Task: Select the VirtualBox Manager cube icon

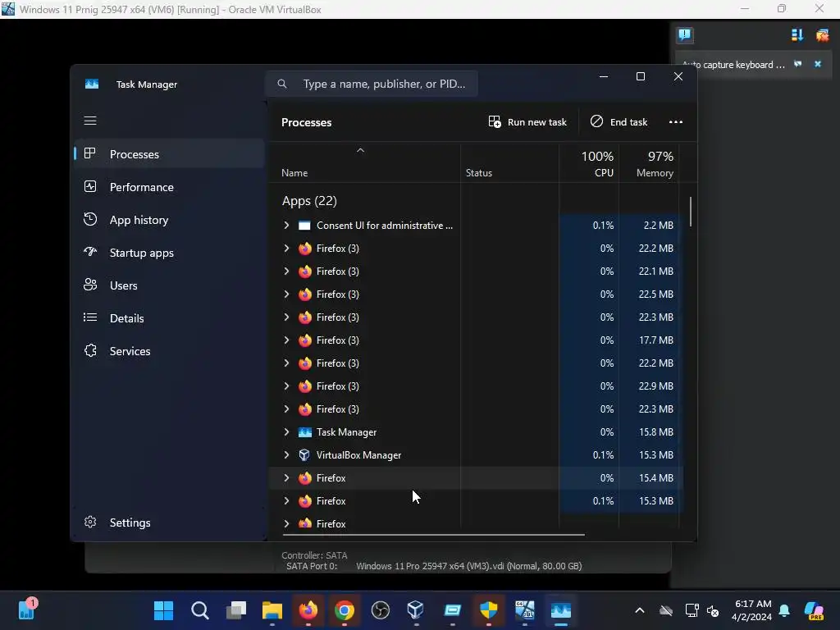Action: pyautogui.click(x=304, y=455)
